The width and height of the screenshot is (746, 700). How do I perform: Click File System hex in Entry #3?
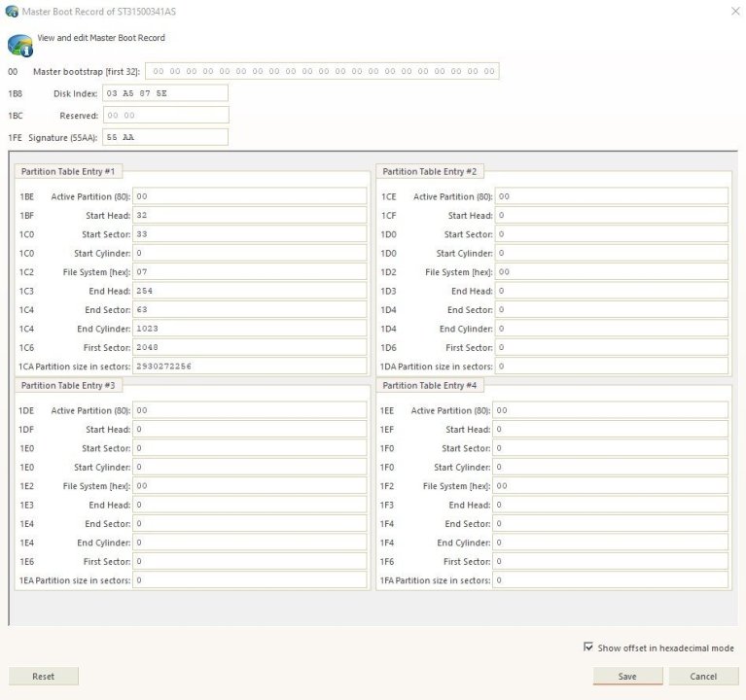250,486
